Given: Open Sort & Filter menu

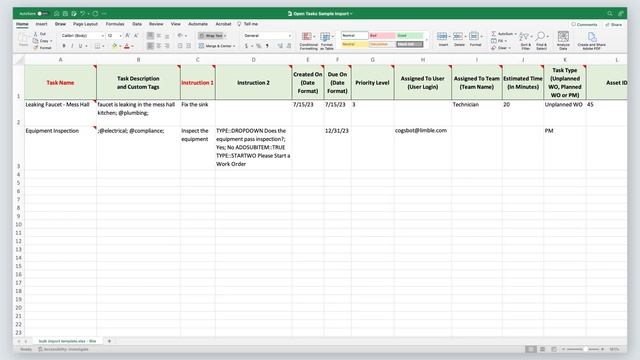Looking at the screenshot, I should (525, 41).
